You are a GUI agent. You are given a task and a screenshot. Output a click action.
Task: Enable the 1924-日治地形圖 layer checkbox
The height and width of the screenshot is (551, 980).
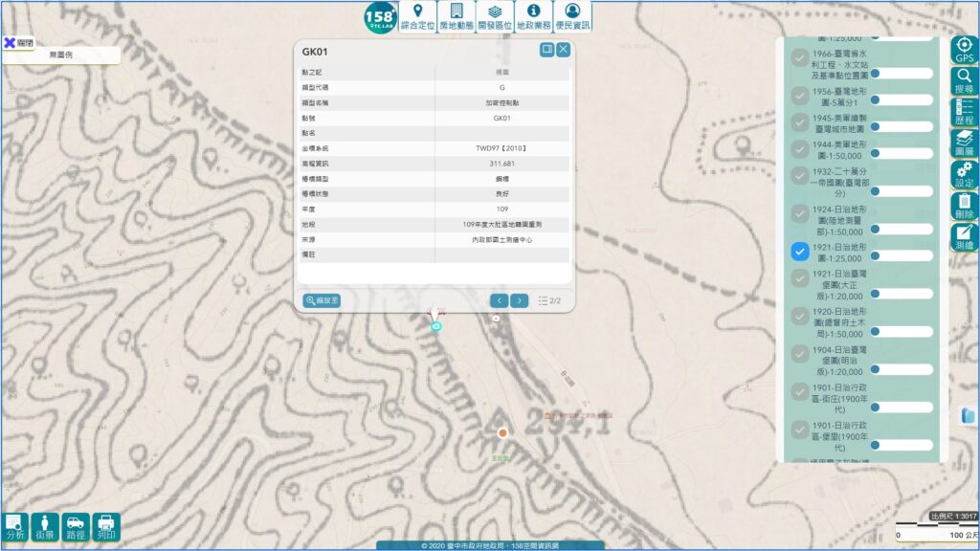[x=799, y=214]
